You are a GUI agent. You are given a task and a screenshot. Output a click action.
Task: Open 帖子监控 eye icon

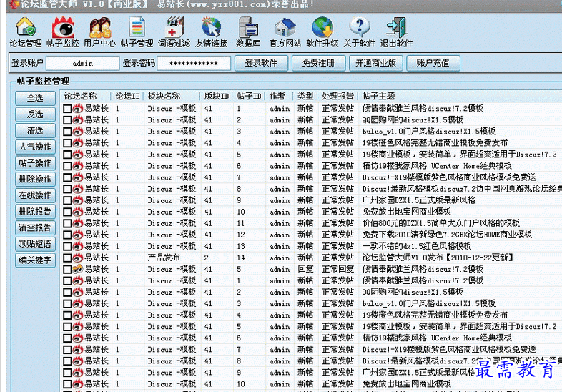coord(63,32)
